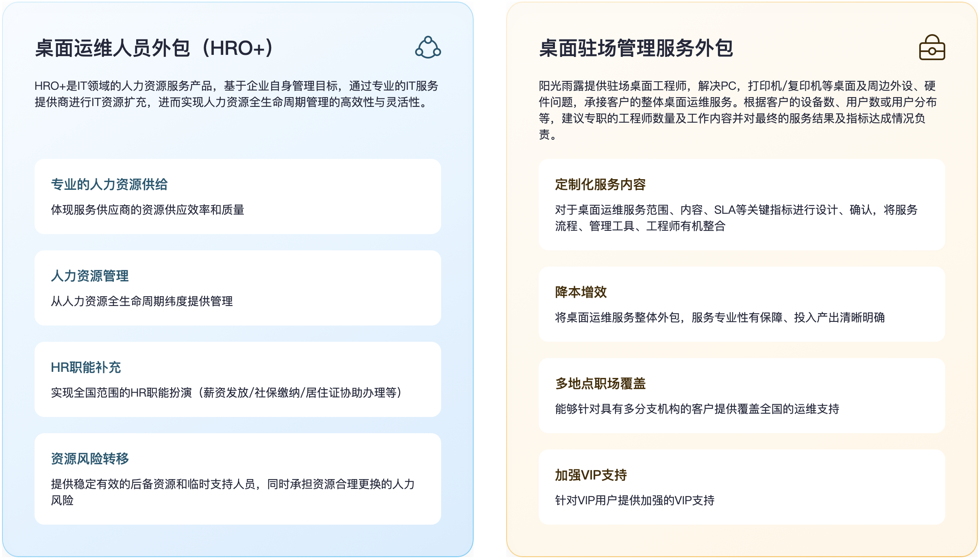Click the 桌面驻场管理服务外包 heading
Image resolution: width=979 pixels, height=560 pixels.
636,48
